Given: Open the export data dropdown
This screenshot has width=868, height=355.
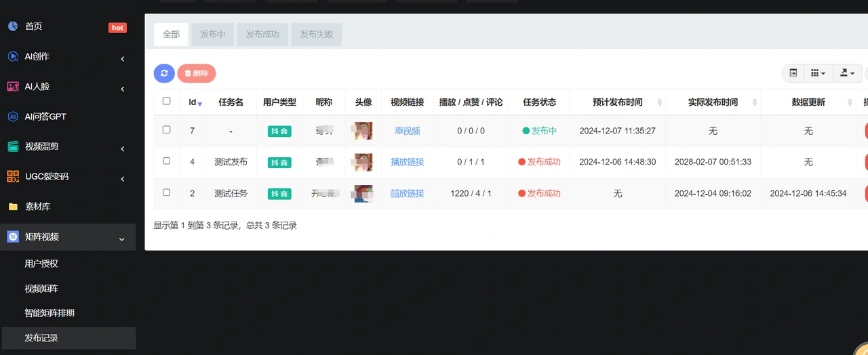Looking at the screenshot, I should click(847, 73).
